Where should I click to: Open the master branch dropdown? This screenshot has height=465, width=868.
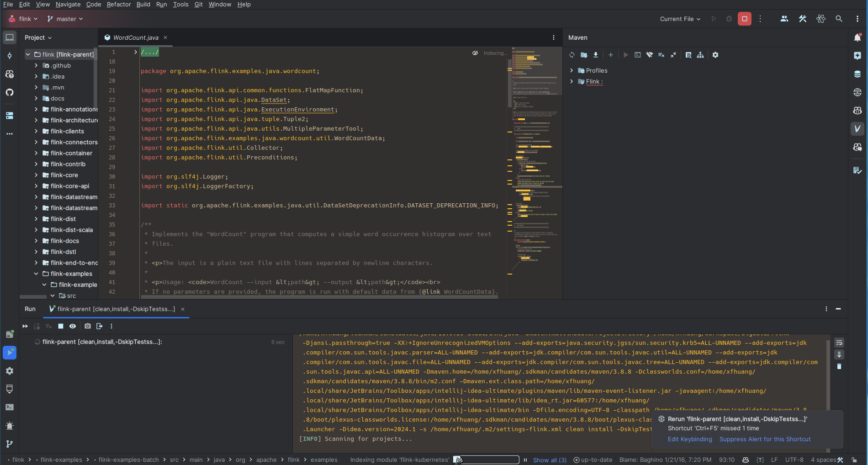click(65, 19)
